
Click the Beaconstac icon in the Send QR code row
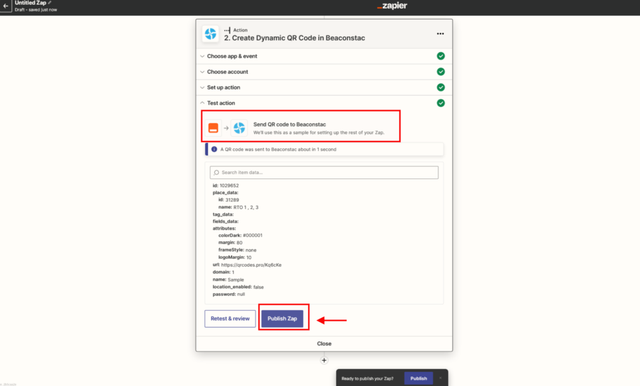pyautogui.click(x=239, y=128)
